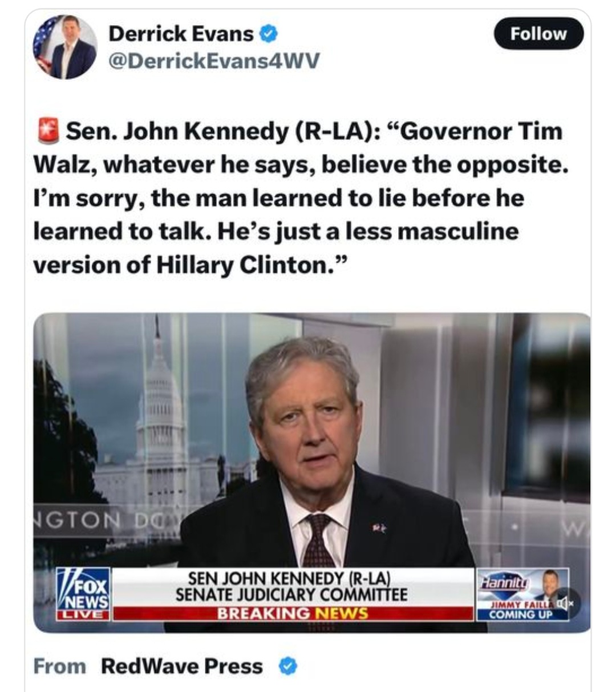Click the 'NGTON DC' text in the video
This screenshot has width=616, height=692.
click(92, 520)
